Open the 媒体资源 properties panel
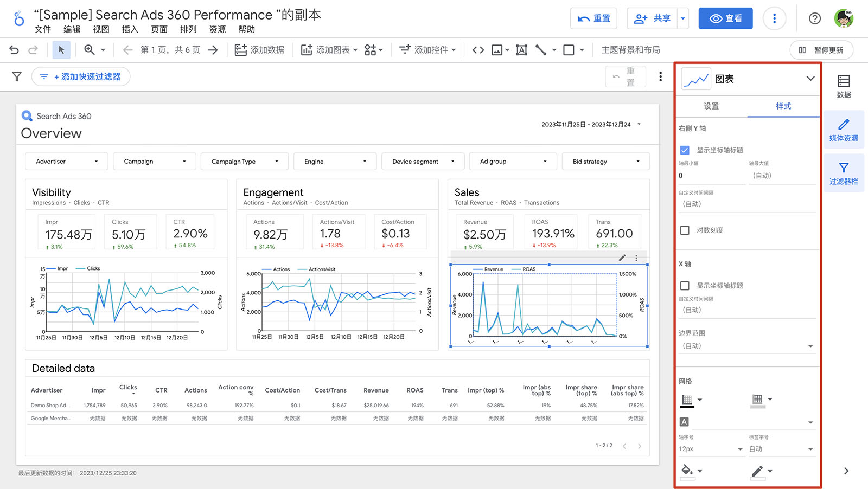Image resolution: width=868 pixels, height=489 pixels. pyautogui.click(x=844, y=130)
